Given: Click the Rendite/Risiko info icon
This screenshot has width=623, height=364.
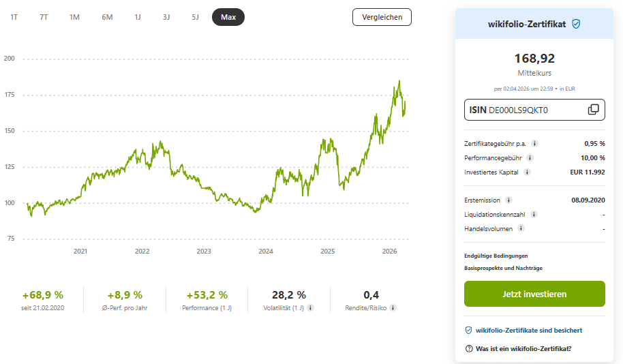Looking at the screenshot, I should [x=393, y=308].
